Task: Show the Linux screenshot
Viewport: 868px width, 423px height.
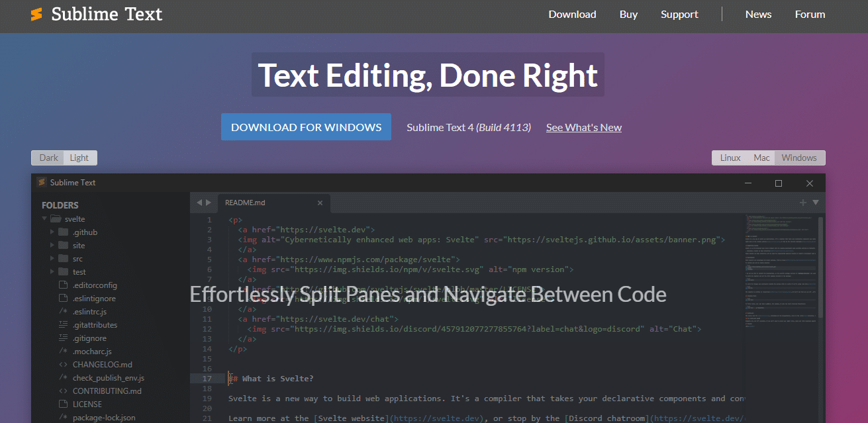Action: (x=730, y=158)
